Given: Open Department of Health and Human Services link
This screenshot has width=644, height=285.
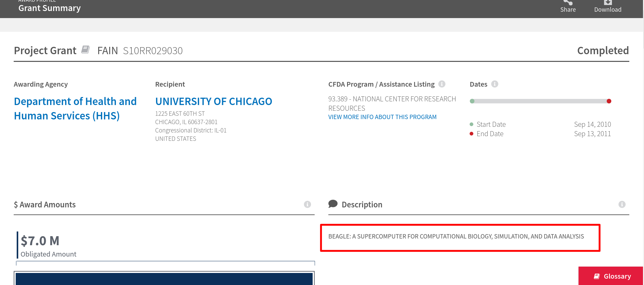Looking at the screenshot, I should coord(75,108).
